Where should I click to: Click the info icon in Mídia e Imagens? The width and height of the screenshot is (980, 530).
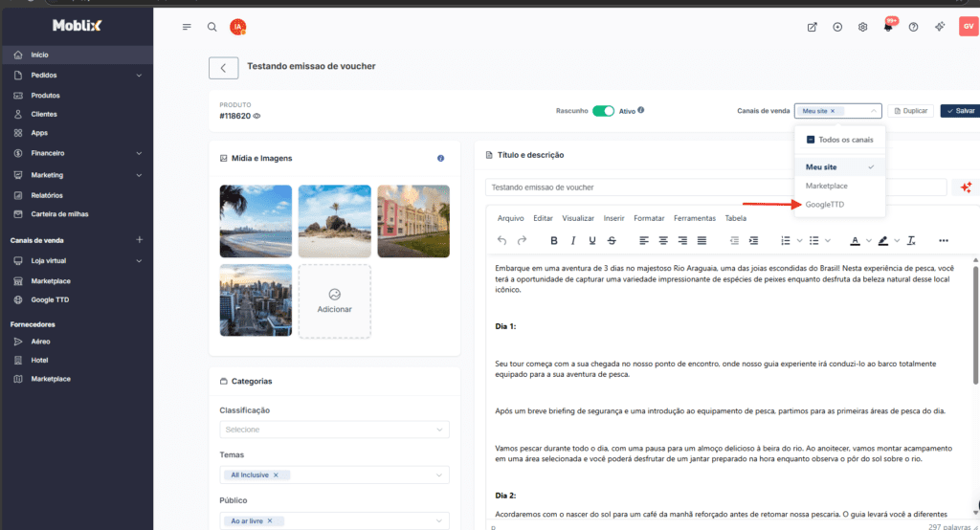coord(440,158)
